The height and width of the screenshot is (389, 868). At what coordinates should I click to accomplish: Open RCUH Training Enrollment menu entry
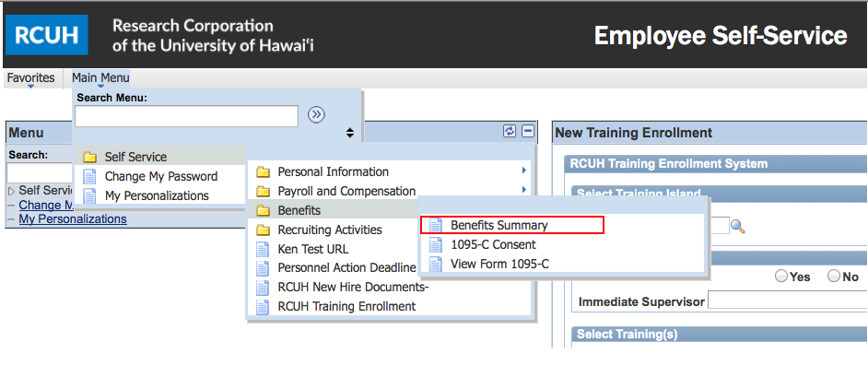coord(346,306)
